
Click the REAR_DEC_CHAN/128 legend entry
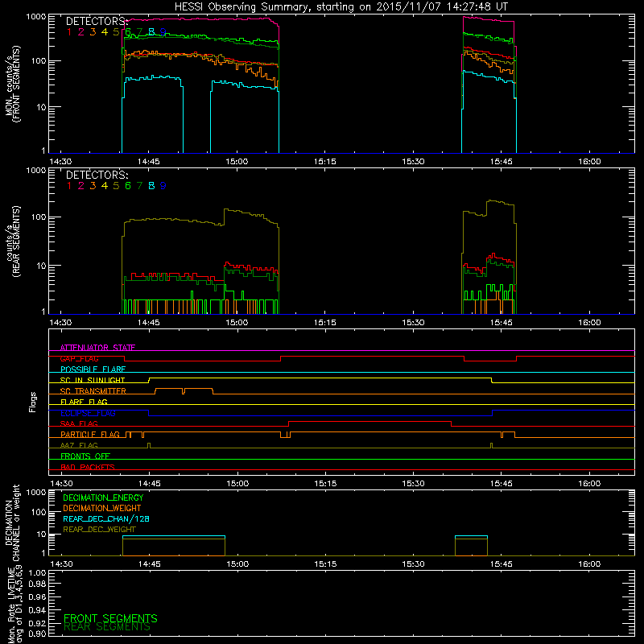coord(106,519)
